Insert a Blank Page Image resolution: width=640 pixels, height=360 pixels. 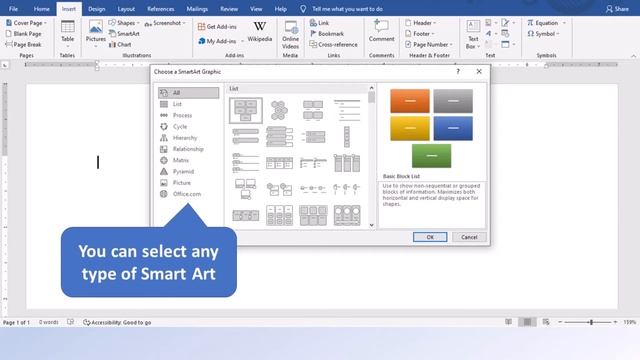(x=24, y=33)
